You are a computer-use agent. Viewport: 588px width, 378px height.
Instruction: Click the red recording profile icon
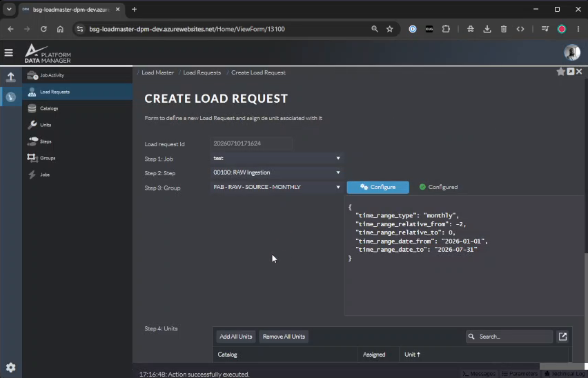point(561,29)
